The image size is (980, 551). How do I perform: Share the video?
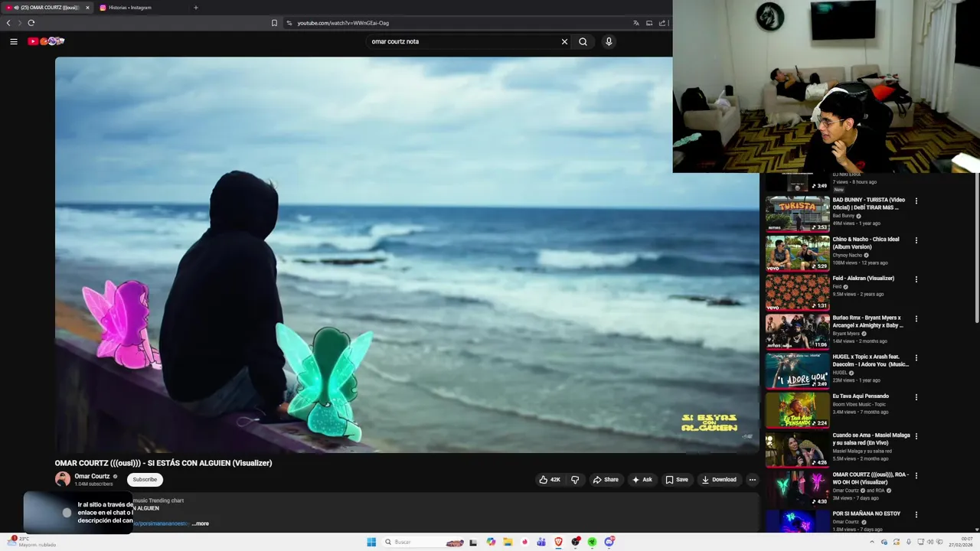pos(605,480)
